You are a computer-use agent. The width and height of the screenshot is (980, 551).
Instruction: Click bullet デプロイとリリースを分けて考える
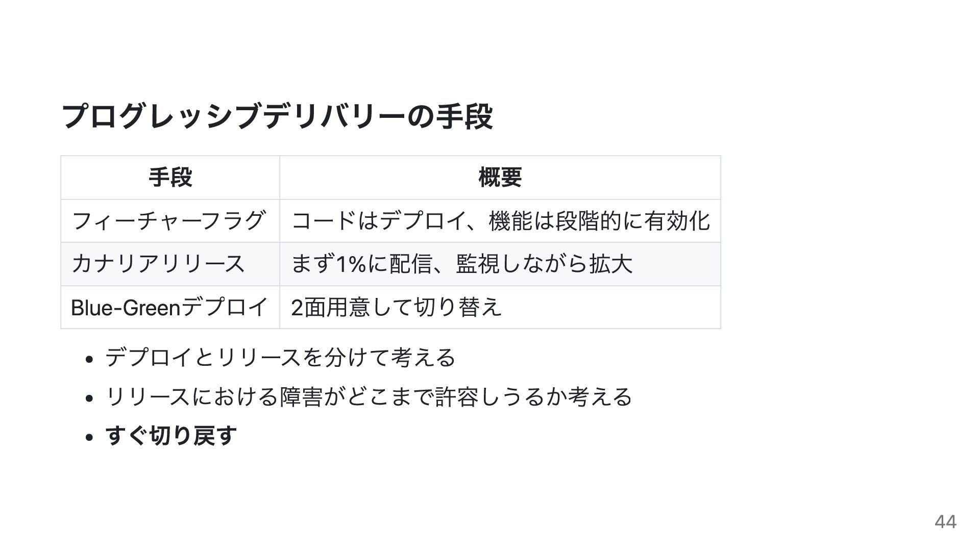tap(280, 357)
